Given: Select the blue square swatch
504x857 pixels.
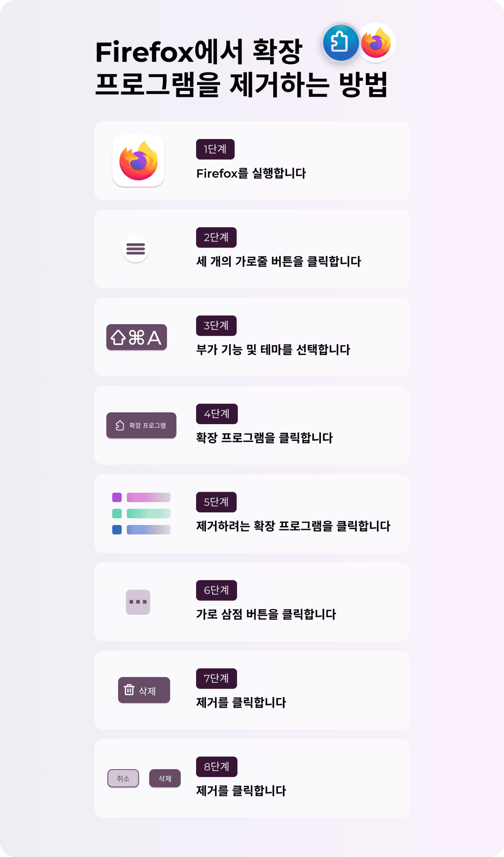Looking at the screenshot, I should [x=117, y=529].
